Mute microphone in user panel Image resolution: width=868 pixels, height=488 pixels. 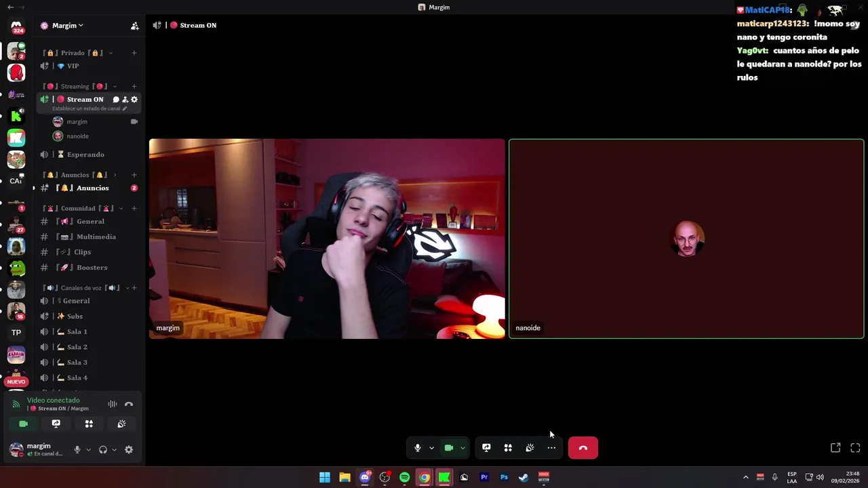(x=77, y=450)
